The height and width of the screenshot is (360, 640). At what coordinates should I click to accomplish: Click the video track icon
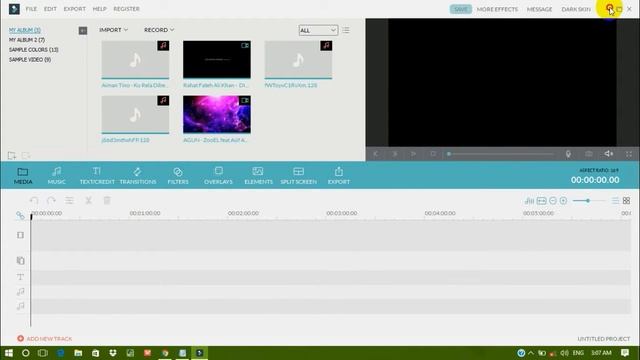tap(20, 235)
